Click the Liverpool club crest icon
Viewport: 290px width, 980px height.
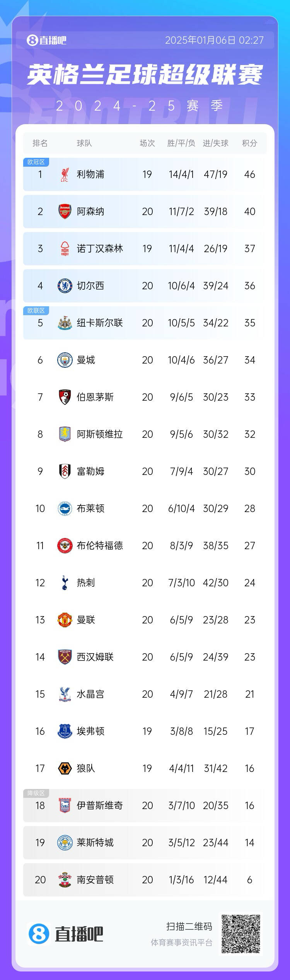point(65,174)
